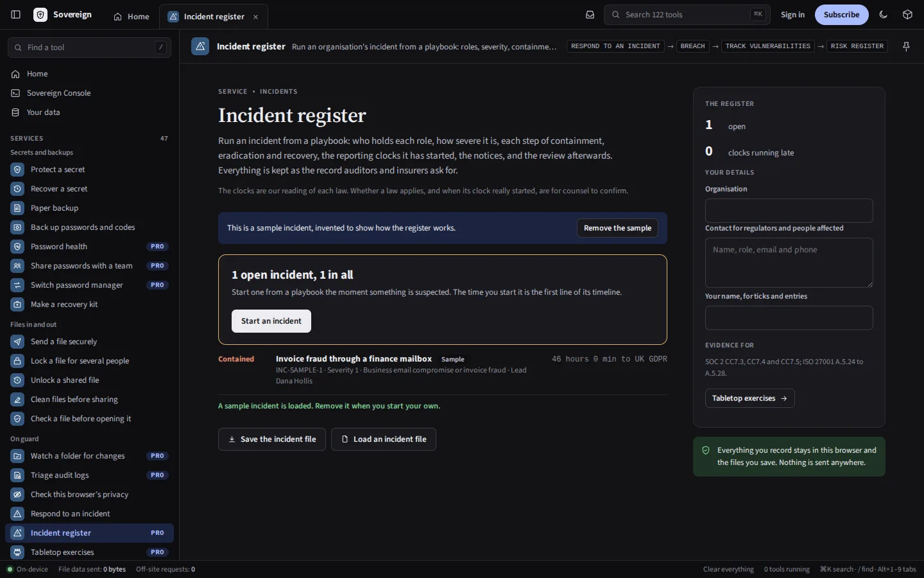Image resolution: width=924 pixels, height=578 pixels.
Task: Click the Contact for regulators textarea
Action: 789,263
